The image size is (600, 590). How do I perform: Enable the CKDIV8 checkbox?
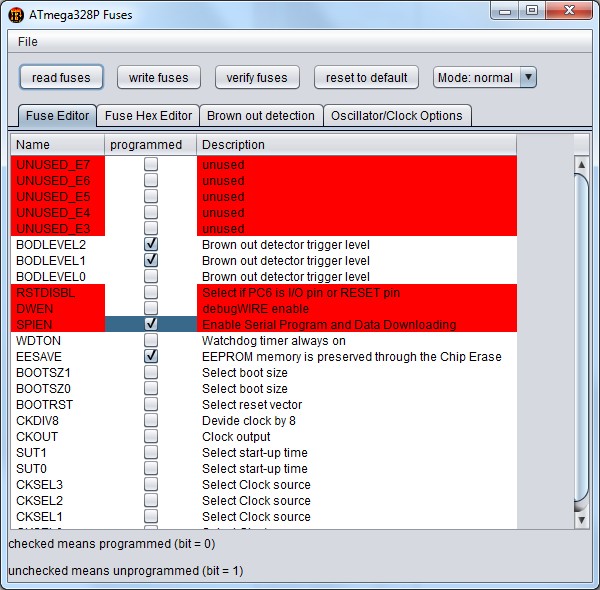coord(151,420)
